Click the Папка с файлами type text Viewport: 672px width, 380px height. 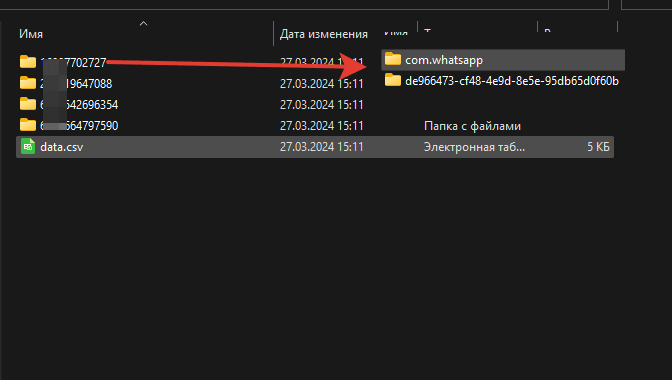click(x=472, y=126)
